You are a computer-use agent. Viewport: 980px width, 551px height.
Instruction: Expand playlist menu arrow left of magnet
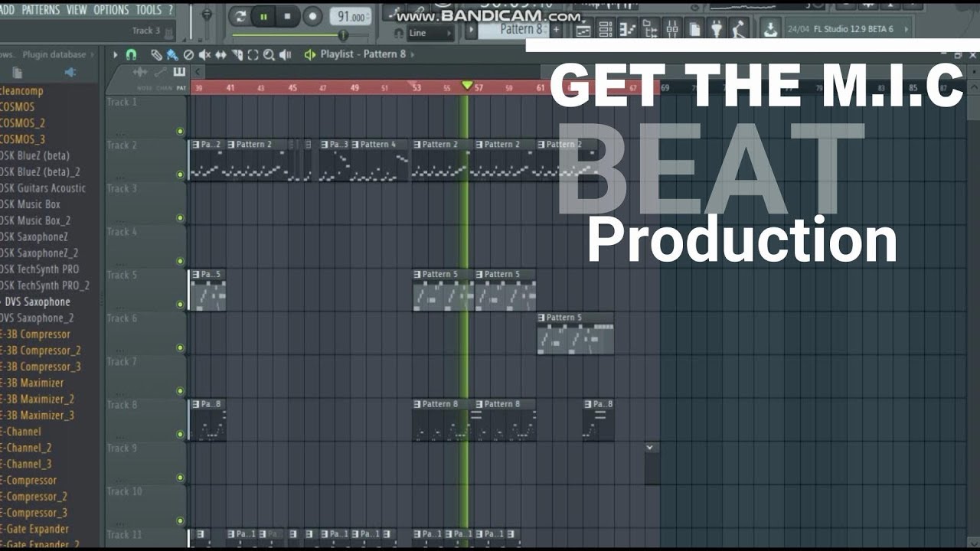click(x=116, y=54)
